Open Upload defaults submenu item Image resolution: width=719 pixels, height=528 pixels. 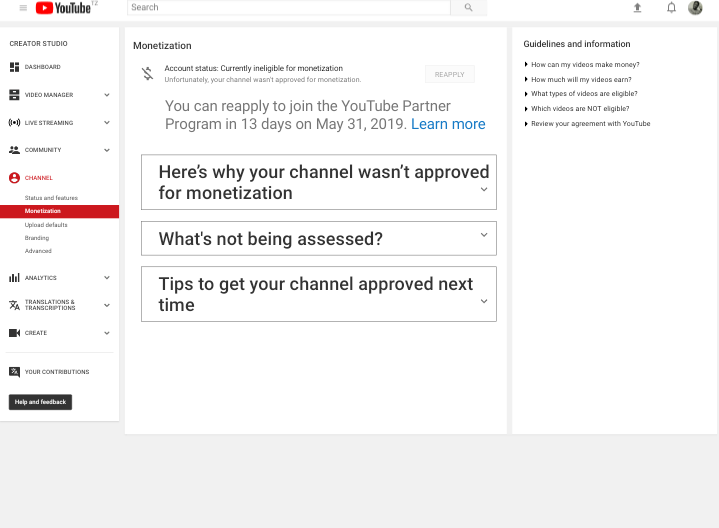(x=46, y=225)
